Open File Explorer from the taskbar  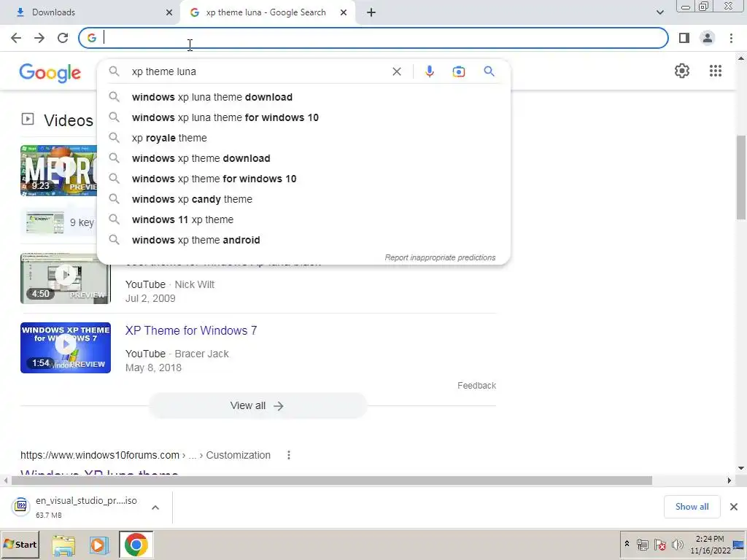[x=63, y=545]
